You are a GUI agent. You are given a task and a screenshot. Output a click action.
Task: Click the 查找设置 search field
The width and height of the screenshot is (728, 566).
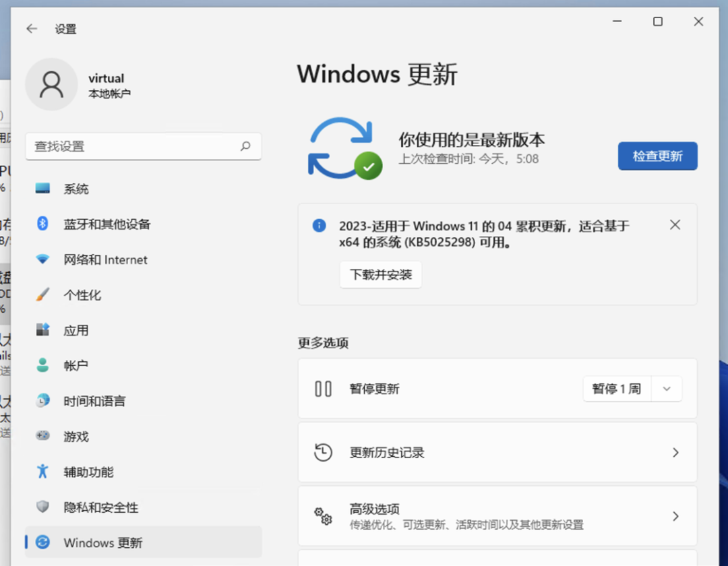[144, 146]
